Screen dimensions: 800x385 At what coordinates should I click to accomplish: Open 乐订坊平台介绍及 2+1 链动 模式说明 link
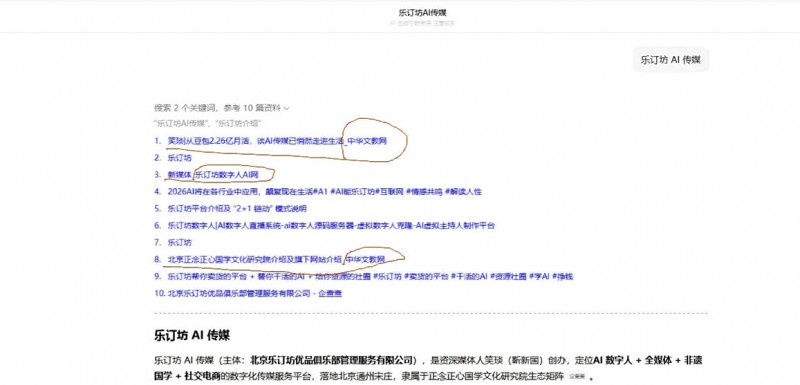coord(237,209)
